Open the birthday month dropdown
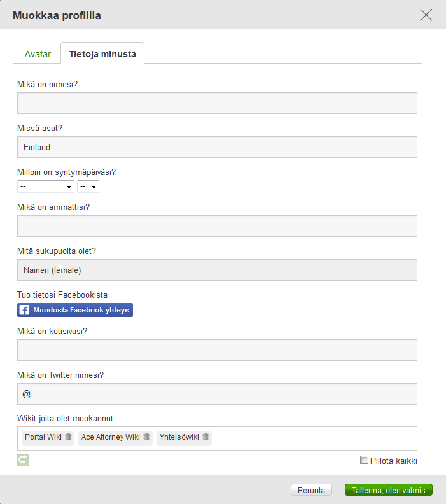This screenshot has width=446, height=504. [46, 186]
